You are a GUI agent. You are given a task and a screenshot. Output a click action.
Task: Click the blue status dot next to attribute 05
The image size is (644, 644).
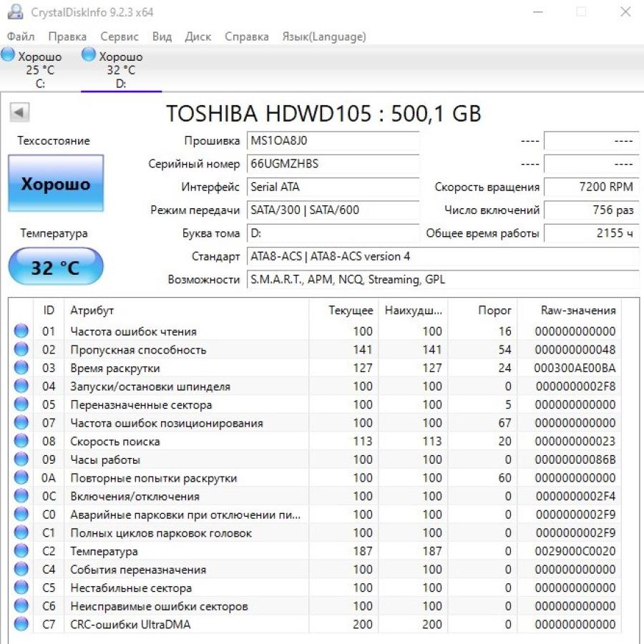21,404
